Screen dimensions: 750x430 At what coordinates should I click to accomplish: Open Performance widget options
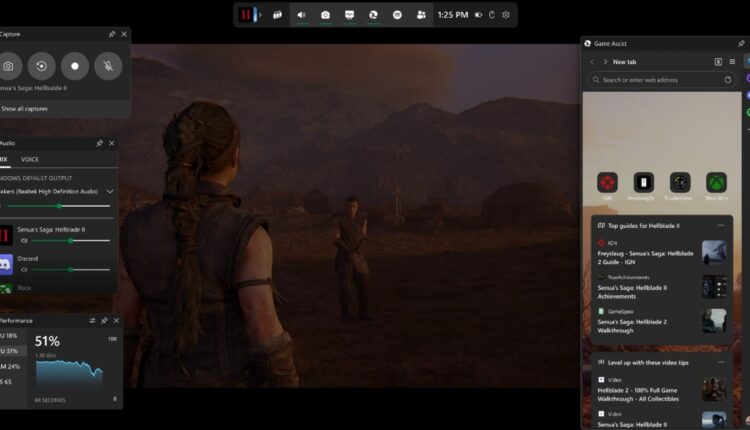click(x=92, y=320)
